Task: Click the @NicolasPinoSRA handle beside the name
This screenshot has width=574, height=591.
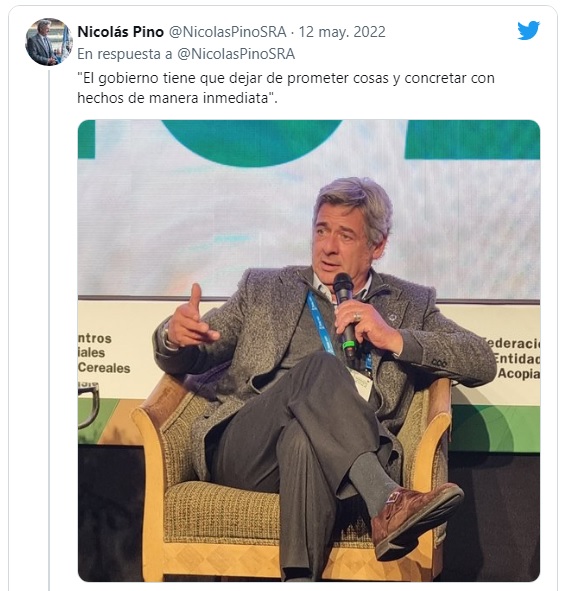Action: (x=227, y=32)
